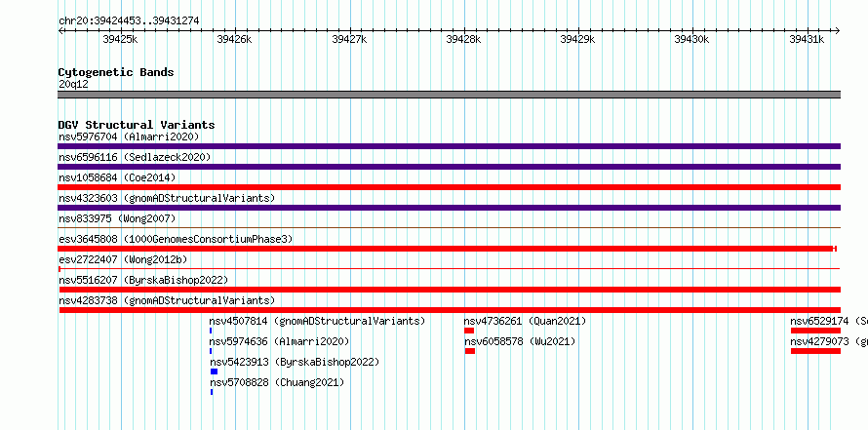Click the small blue mark under nsv4507814

[211, 331]
